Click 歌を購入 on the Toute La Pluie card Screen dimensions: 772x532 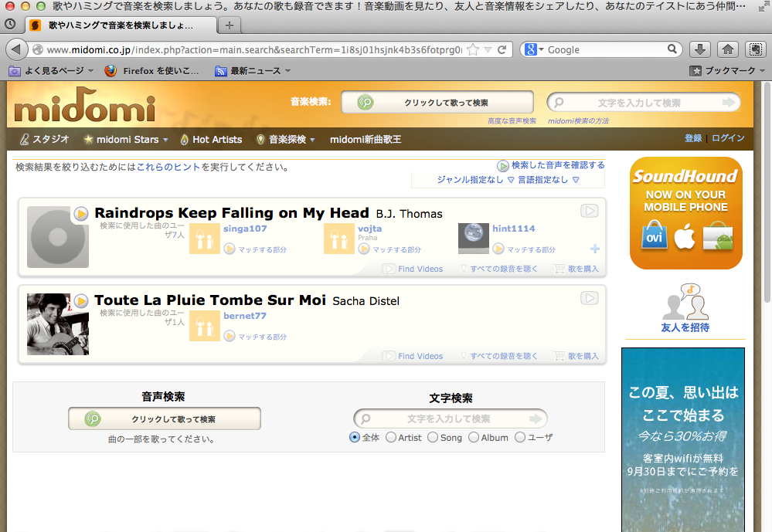coord(576,356)
